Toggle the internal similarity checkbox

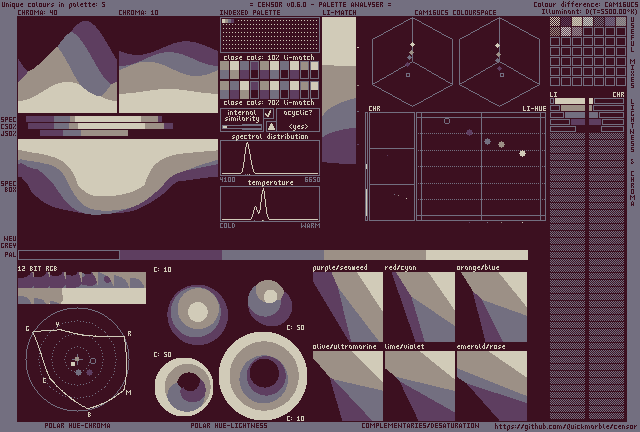coord(269,114)
